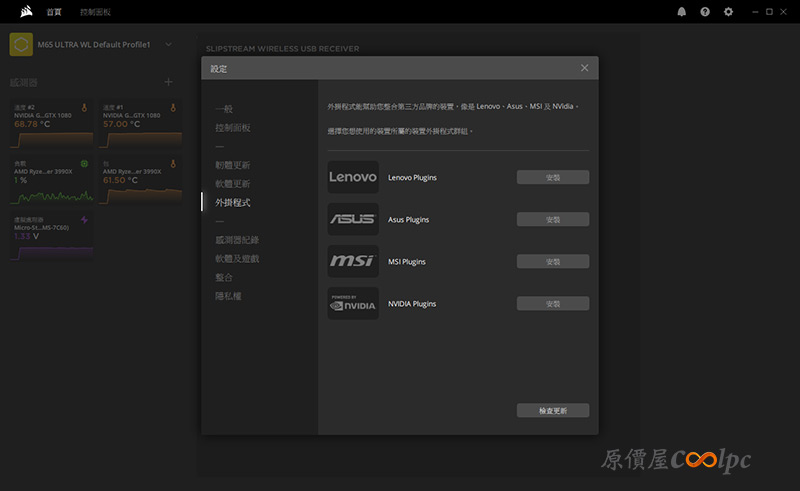Click thermometer icon on 61.50 °C sensor card
Screen dimensions: 800x491
coord(173,164)
